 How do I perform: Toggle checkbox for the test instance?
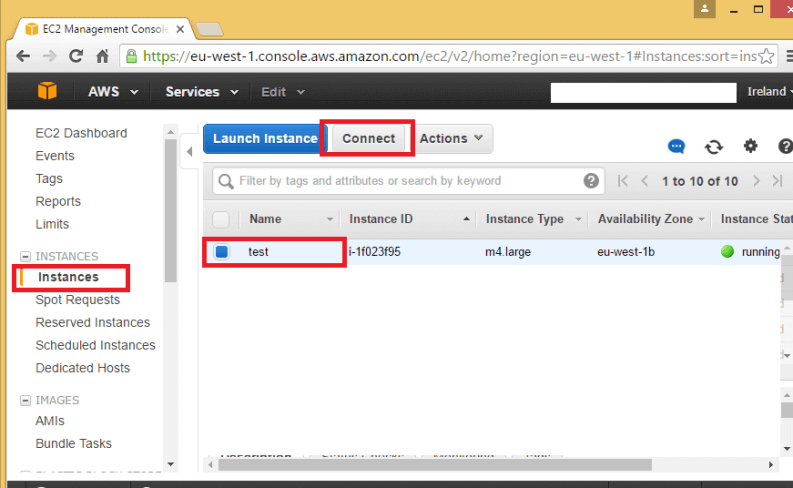click(x=222, y=252)
